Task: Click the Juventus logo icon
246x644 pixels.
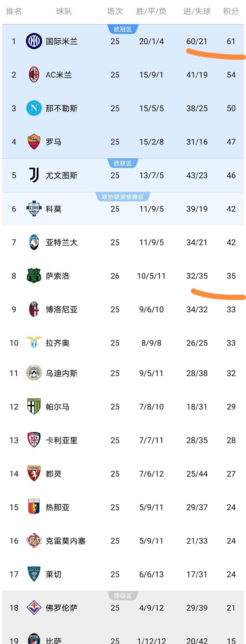Action: 34,175
